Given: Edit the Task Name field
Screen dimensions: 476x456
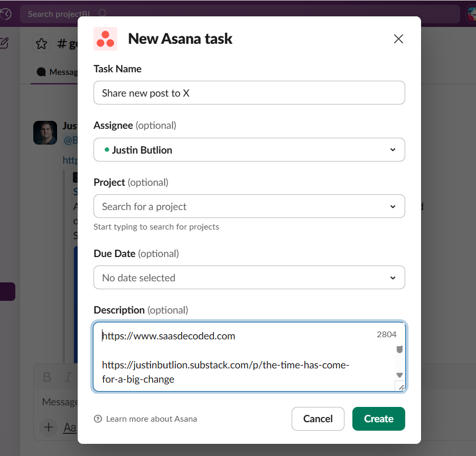Looking at the screenshot, I should point(249,93).
